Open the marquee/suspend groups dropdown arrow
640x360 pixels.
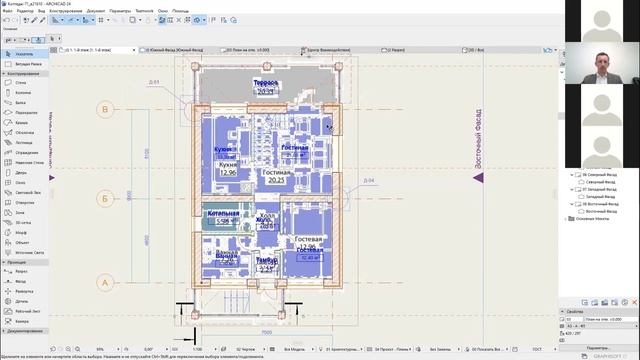(140, 20)
